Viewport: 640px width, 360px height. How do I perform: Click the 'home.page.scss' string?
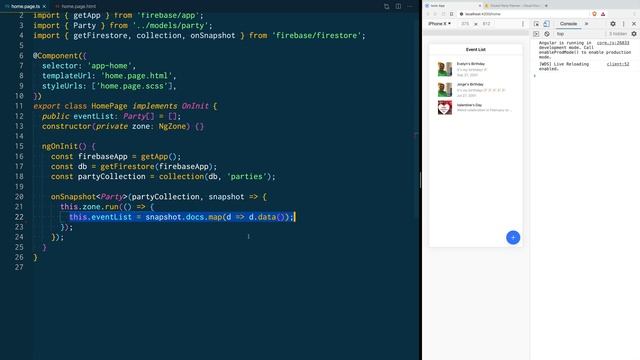click(x=132, y=86)
